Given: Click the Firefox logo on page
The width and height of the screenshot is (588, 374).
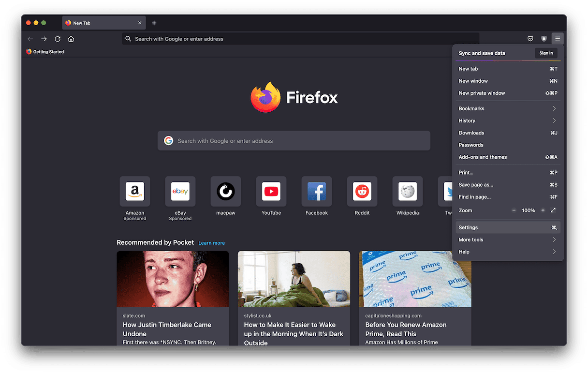Looking at the screenshot, I should (x=266, y=97).
